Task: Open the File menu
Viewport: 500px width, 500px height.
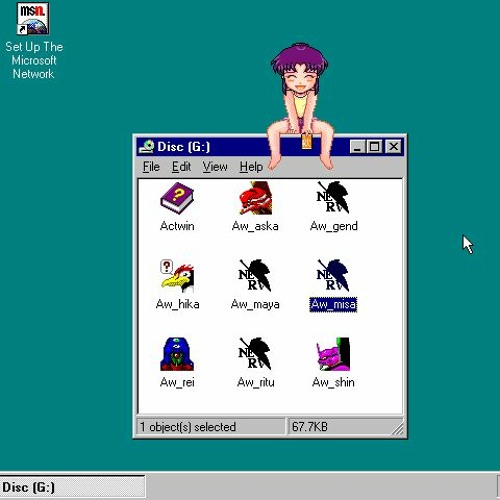Action: coord(151,166)
